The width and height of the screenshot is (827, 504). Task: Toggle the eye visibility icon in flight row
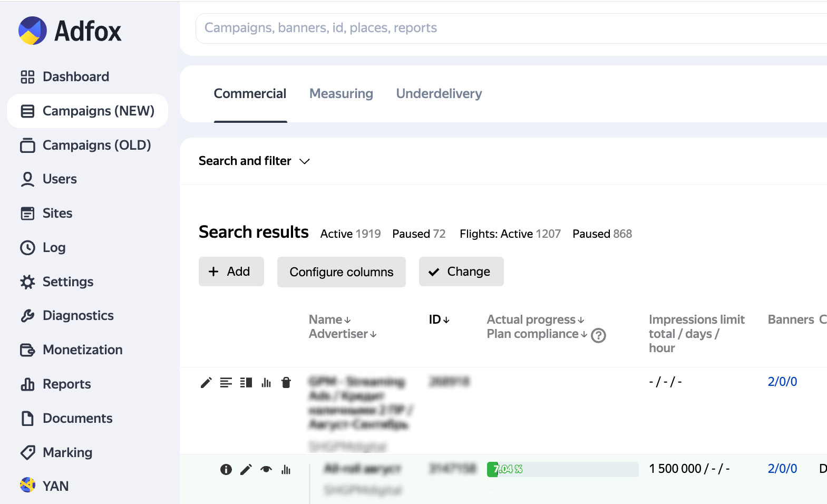pyautogui.click(x=266, y=469)
